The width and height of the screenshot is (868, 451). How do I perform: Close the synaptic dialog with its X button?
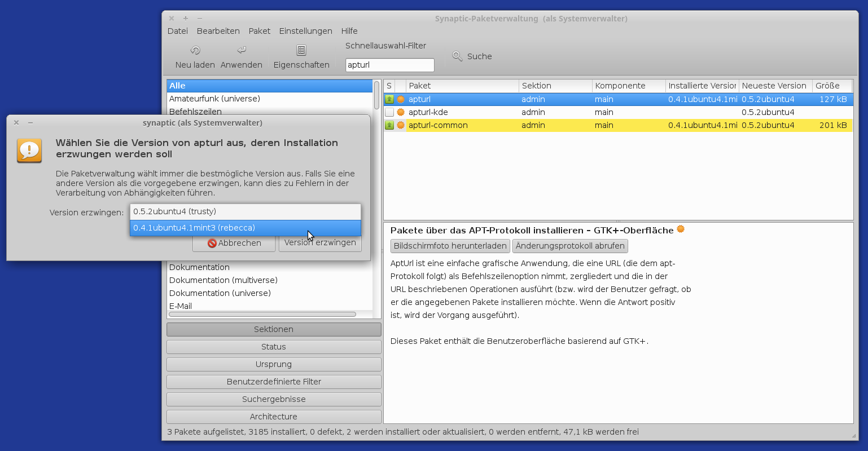click(16, 122)
